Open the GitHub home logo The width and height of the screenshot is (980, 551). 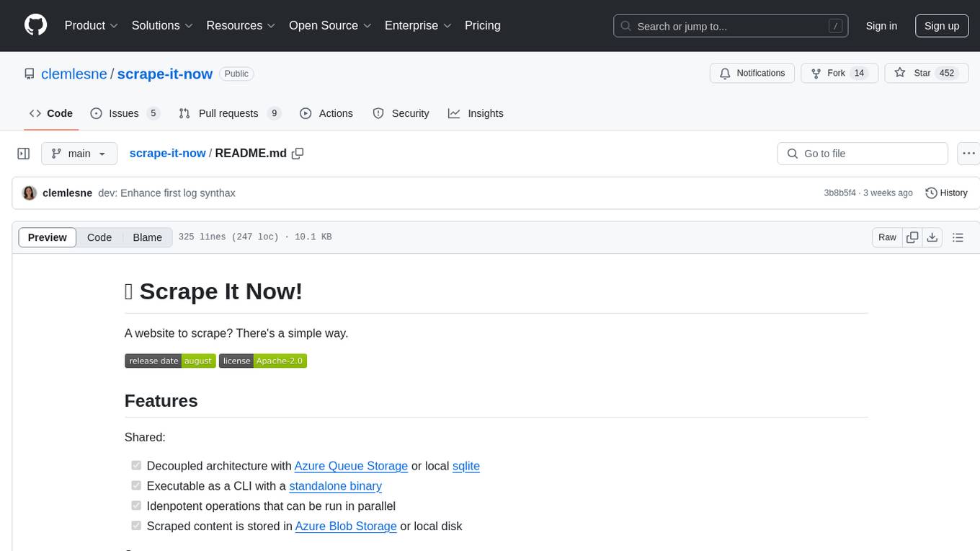coord(35,25)
